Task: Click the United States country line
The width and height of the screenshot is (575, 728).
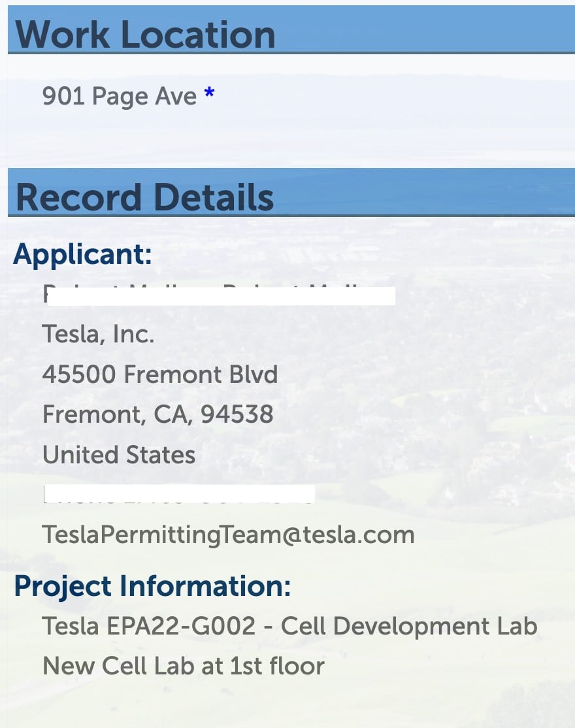Action: [119, 455]
